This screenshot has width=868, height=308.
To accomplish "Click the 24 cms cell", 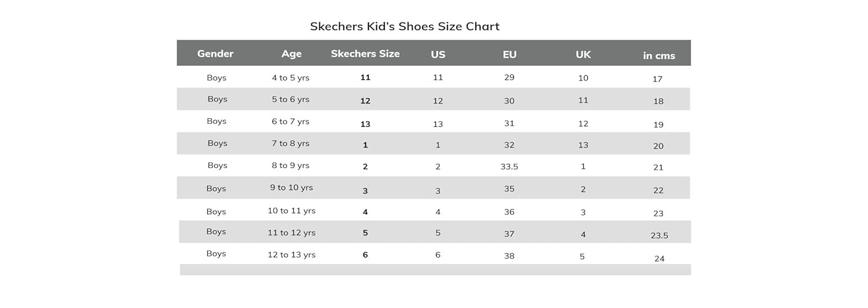I will tap(659, 259).
